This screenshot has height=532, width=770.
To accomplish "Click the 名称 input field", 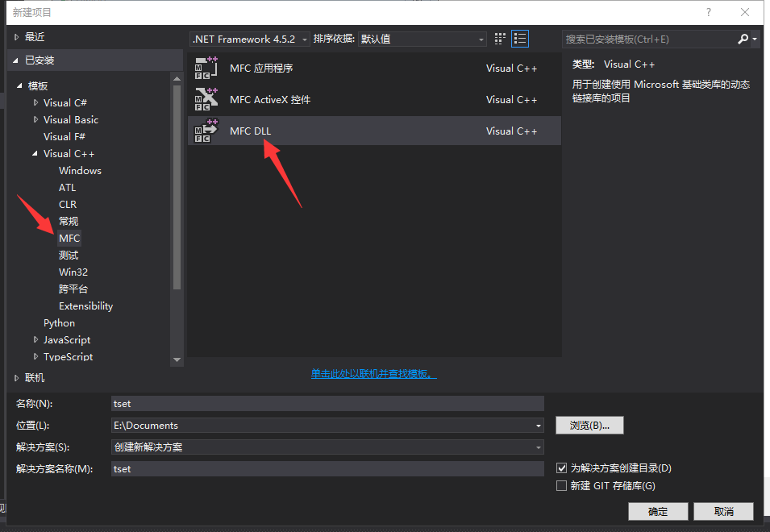I will pos(327,403).
